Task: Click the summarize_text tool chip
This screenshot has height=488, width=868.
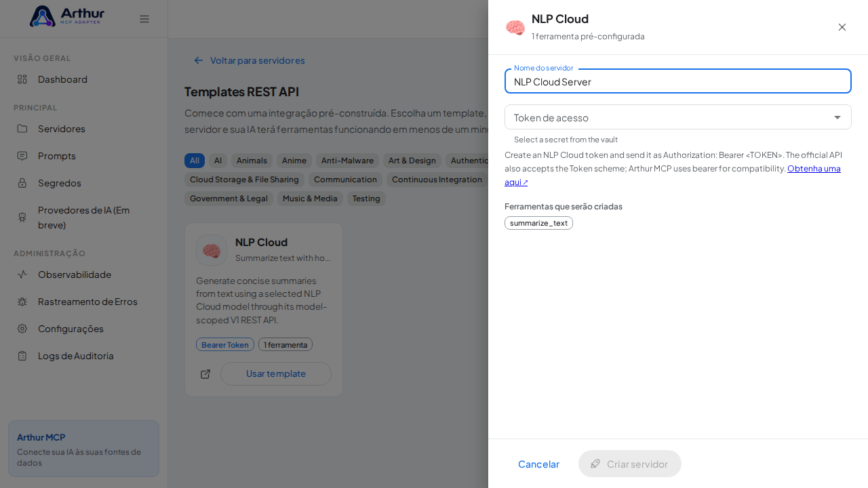Action: click(x=538, y=223)
